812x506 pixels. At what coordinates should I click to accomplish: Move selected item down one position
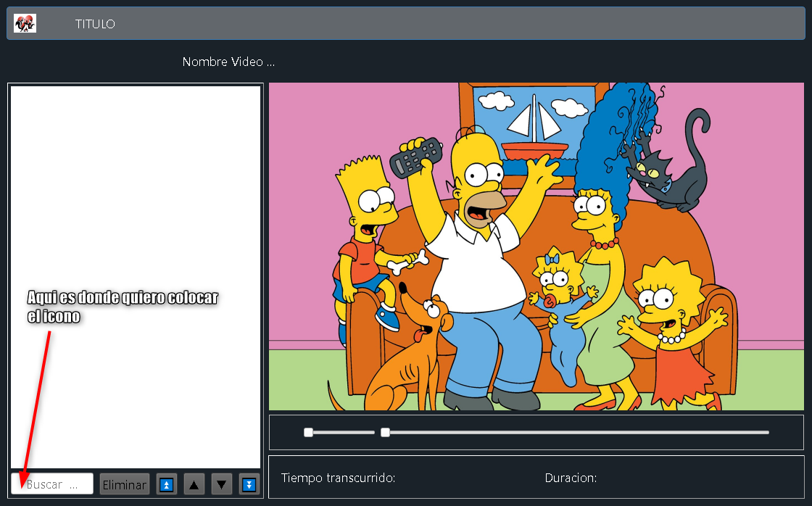222,484
